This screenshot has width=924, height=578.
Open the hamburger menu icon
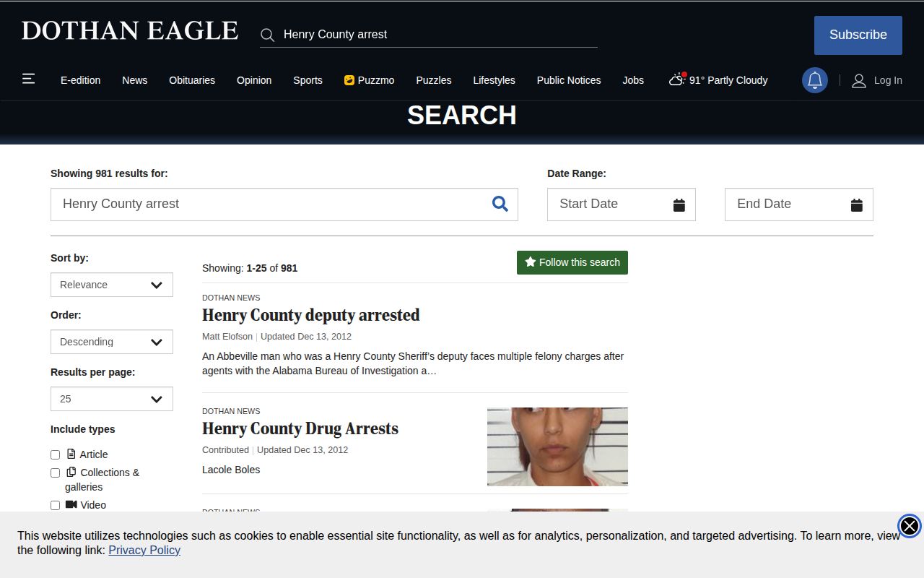click(29, 79)
